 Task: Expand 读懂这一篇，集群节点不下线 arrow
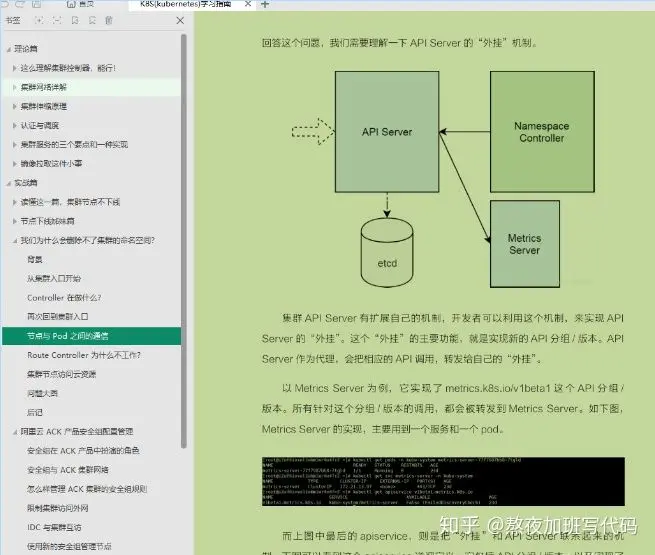[x=15, y=202]
